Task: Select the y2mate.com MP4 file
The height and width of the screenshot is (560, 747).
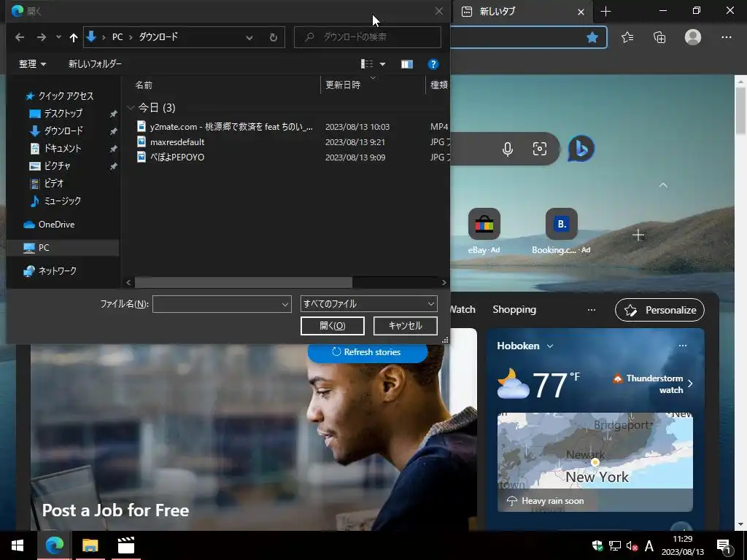Action: [x=231, y=127]
